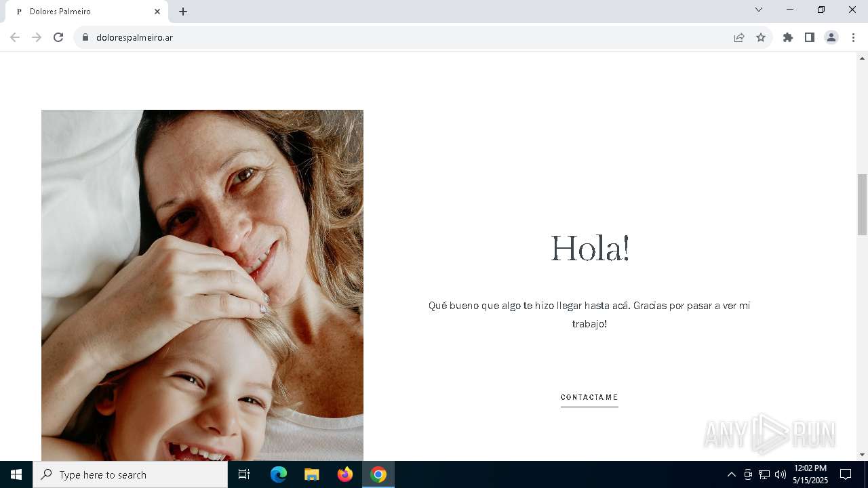Minimize the Chrome window
The image size is (868, 488).
[x=790, y=9]
